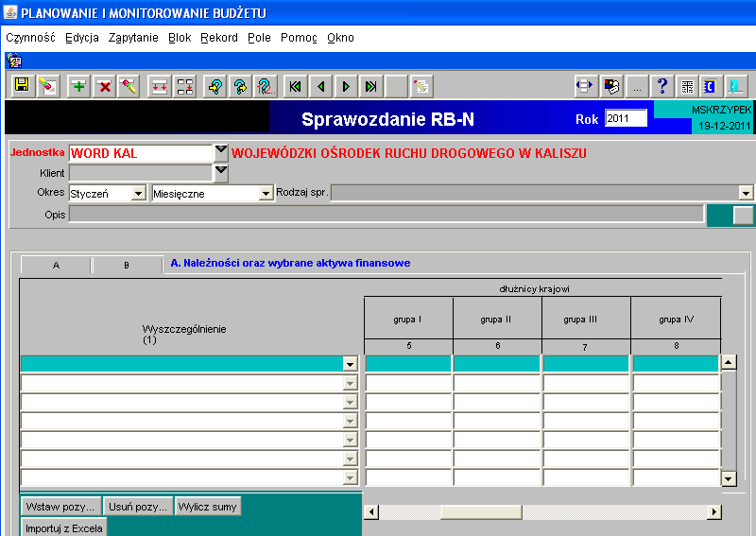Click the enter query question mark icon
756x536 pixels.
tap(215, 86)
